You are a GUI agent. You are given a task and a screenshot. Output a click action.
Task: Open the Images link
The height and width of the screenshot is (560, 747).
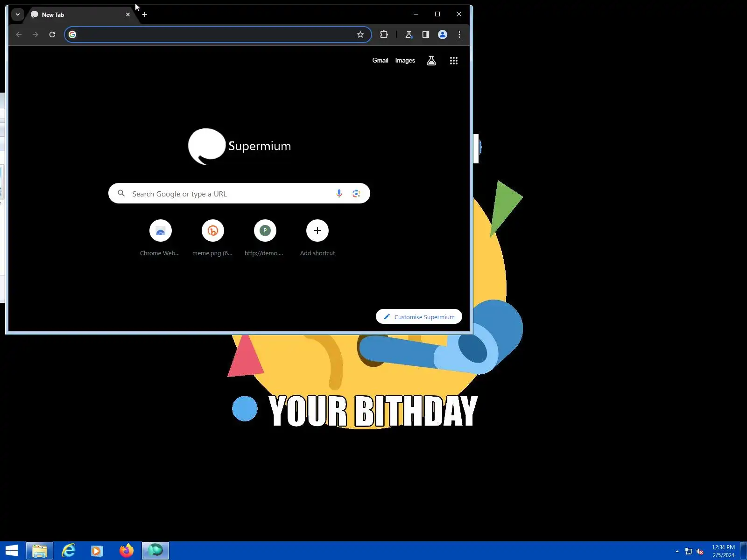pos(405,60)
